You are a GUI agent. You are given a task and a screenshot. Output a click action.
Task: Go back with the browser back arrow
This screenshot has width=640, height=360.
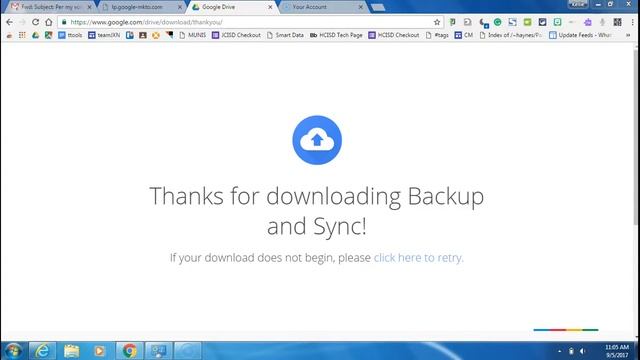9,22
